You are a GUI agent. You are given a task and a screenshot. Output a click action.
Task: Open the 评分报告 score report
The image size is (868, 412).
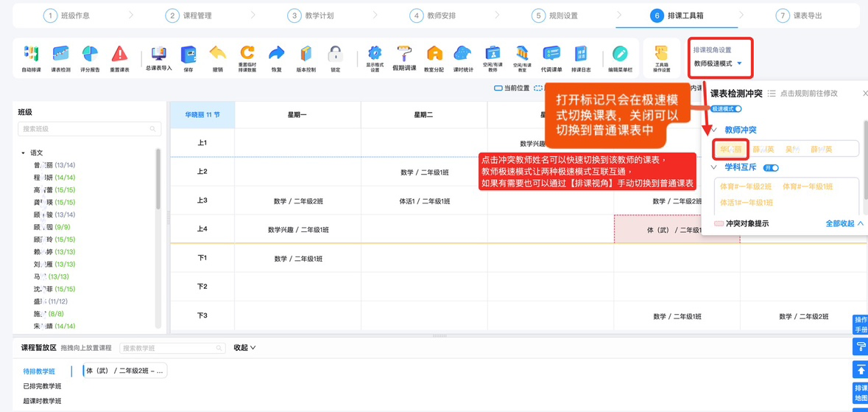coord(91,58)
